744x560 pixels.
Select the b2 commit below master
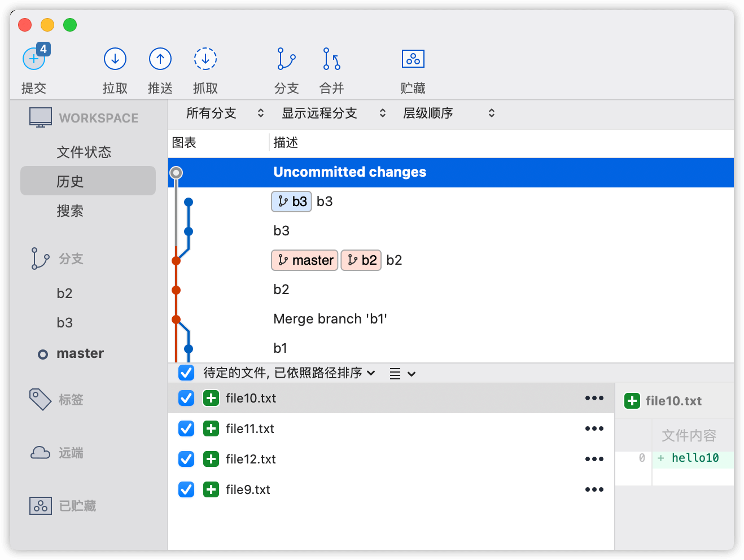click(451, 290)
